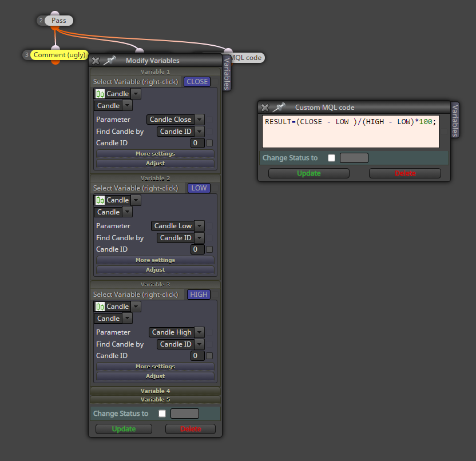Click candlestick icon in Variable 3 section

coord(100,307)
